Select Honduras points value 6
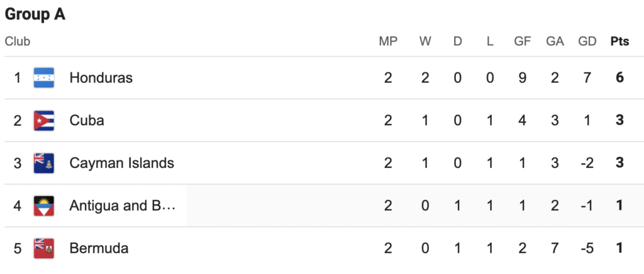Screen dimensions: 644x274 pyautogui.click(x=619, y=78)
